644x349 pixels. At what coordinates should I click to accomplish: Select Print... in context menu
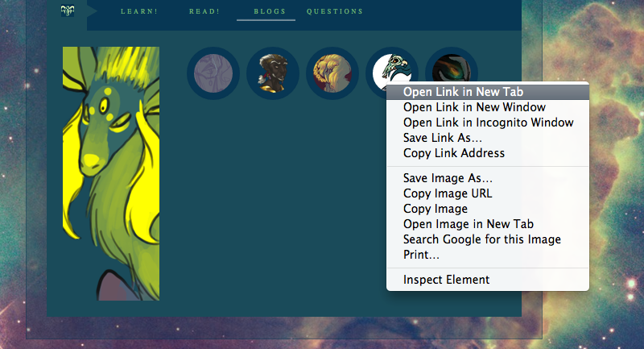(488, 255)
